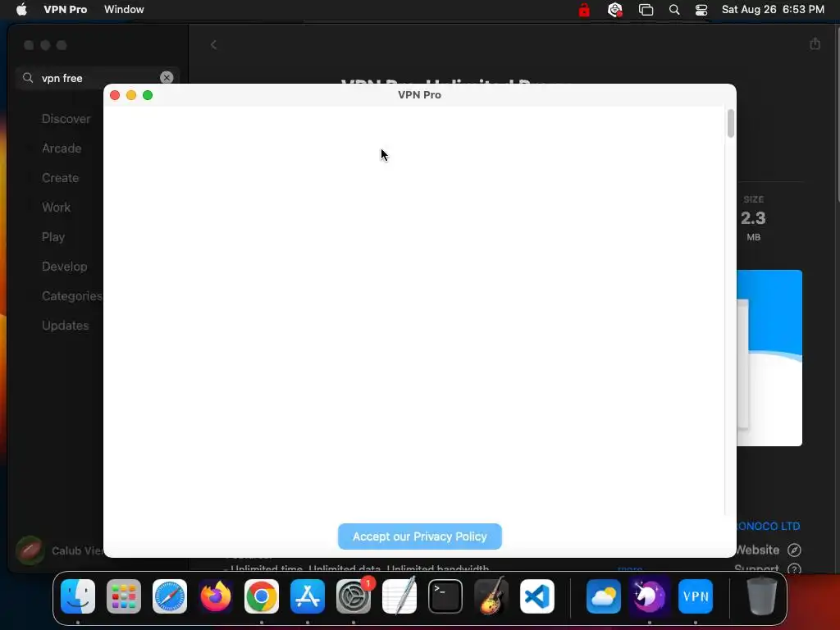Launch Firefox from the Dock
Viewport: 840px width, 630px height.
click(216, 596)
